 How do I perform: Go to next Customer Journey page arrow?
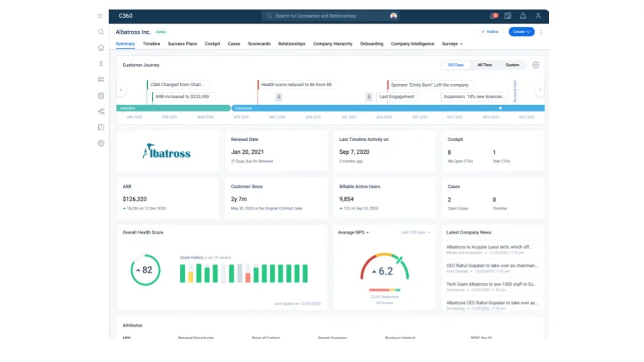click(x=540, y=90)
